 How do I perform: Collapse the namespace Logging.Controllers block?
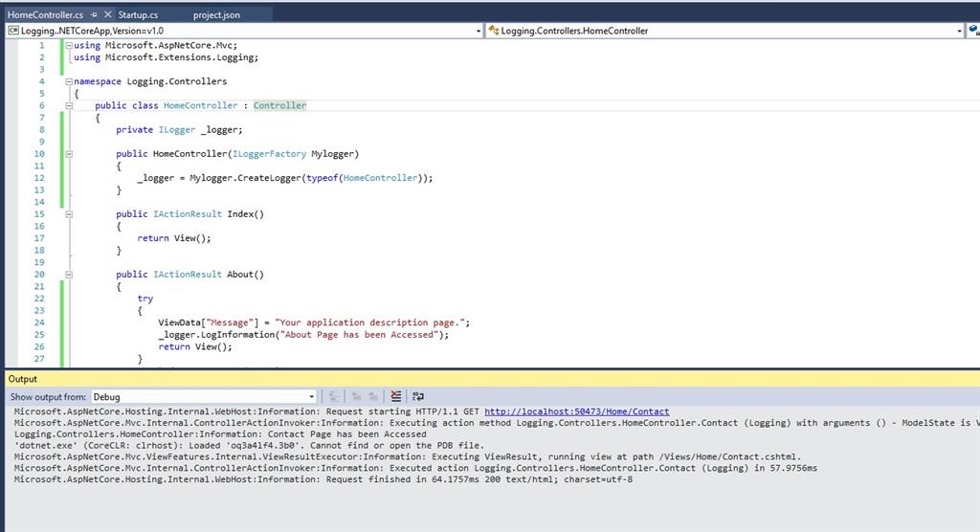(69, 81)
